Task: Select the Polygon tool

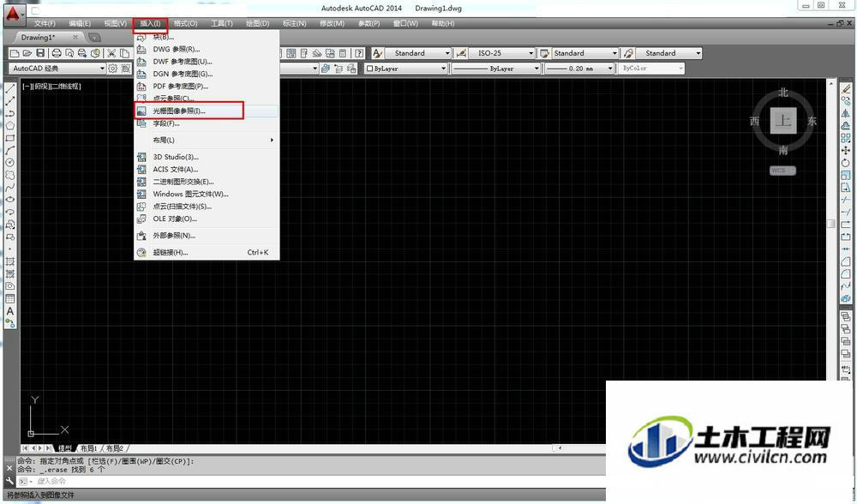Action: [x=9, y=126]
